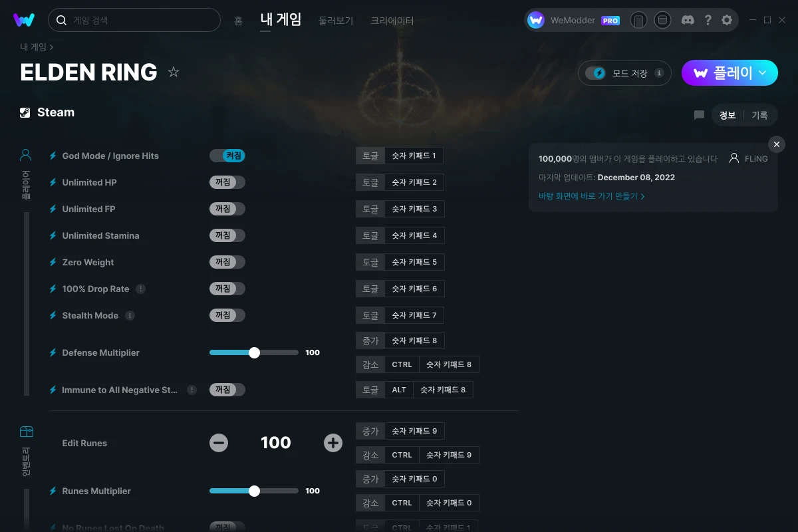Toggle the 모드 저장 switch
Viewport: 798px width, 532px height.
coord(596,73)
